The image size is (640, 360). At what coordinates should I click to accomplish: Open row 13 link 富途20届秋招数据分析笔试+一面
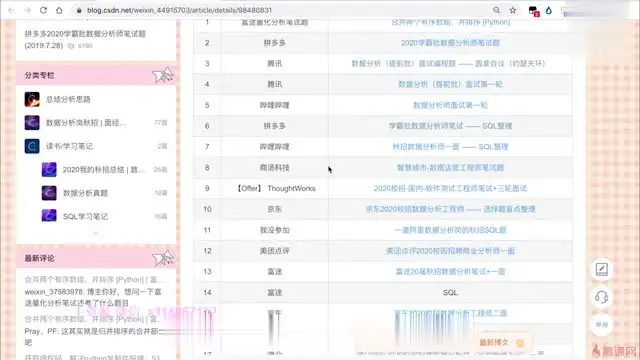[450, 272]
